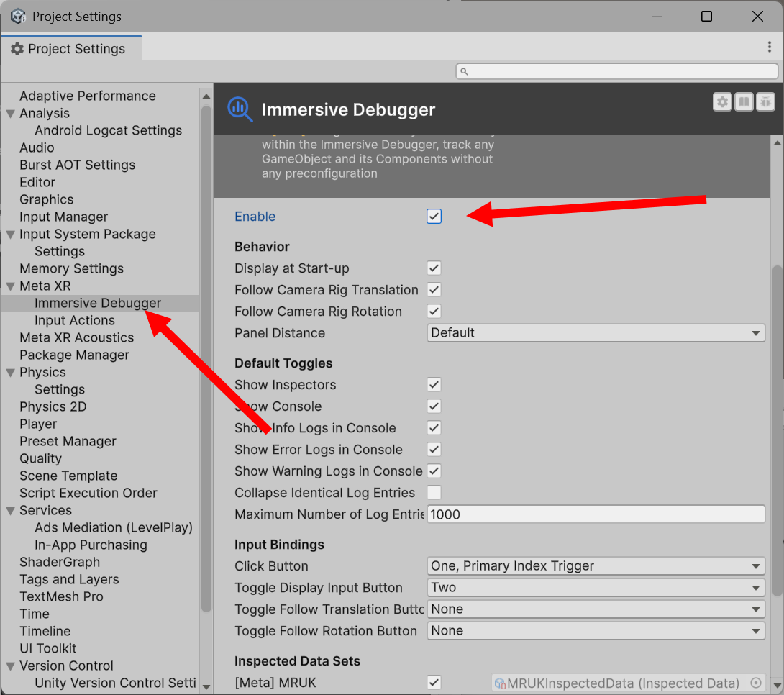Click the Immersive Debugger magnifier logo icon
Screen dimensions: 784x695
coord(240,109)
